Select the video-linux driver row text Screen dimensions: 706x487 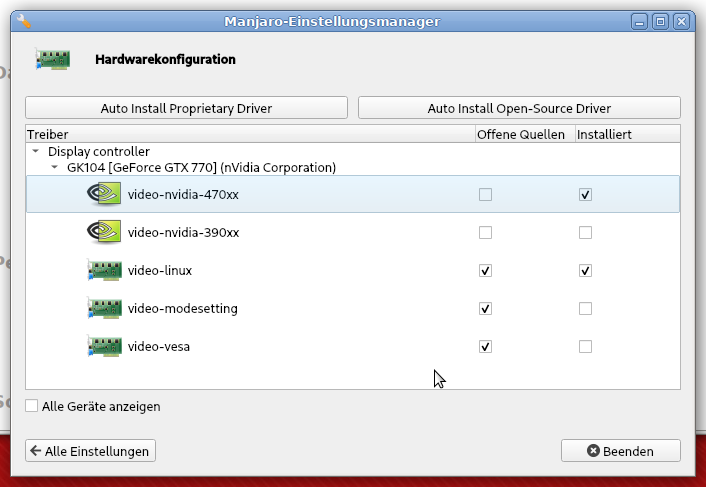click(160, 271)
